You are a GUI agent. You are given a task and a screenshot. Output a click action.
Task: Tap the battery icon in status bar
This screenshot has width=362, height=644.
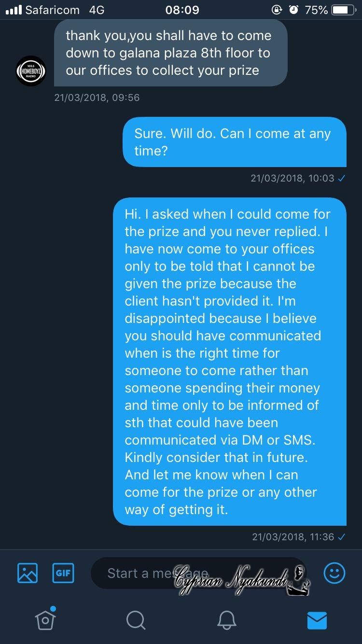[343, 10]
